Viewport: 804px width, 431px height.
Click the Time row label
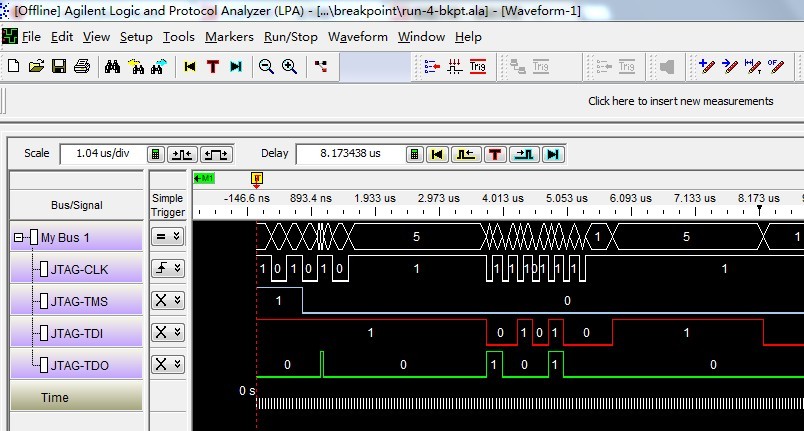tap(76, 397)
